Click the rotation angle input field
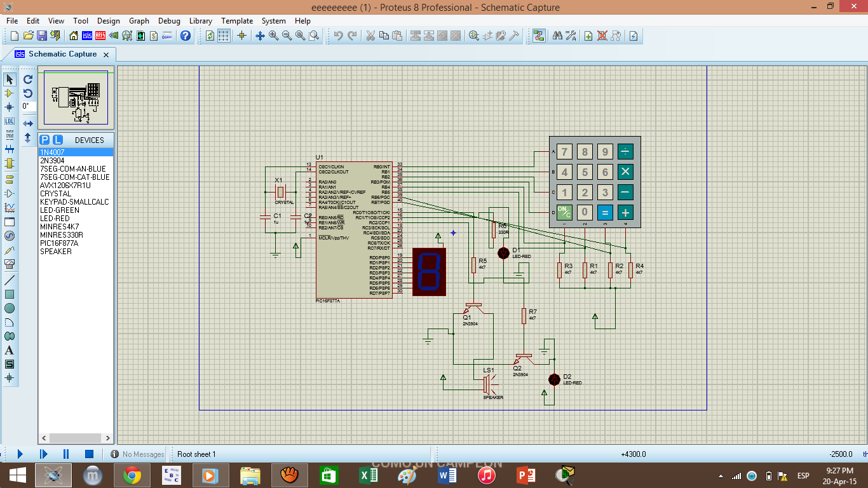This screenshot has width=868, height=488. [x=29, y=106]
